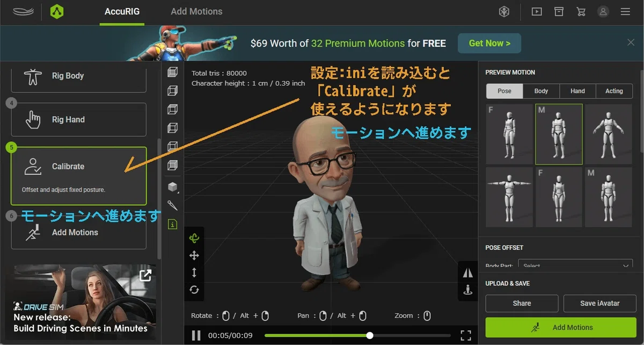This screenshot has width=644, height=345.
Task: Click the green Add Motions button
Action: click(x=561, y=327)
